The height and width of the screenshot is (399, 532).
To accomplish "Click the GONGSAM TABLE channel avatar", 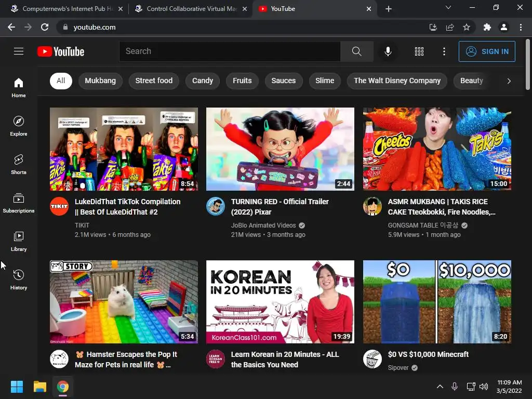I will pos(372,206).
